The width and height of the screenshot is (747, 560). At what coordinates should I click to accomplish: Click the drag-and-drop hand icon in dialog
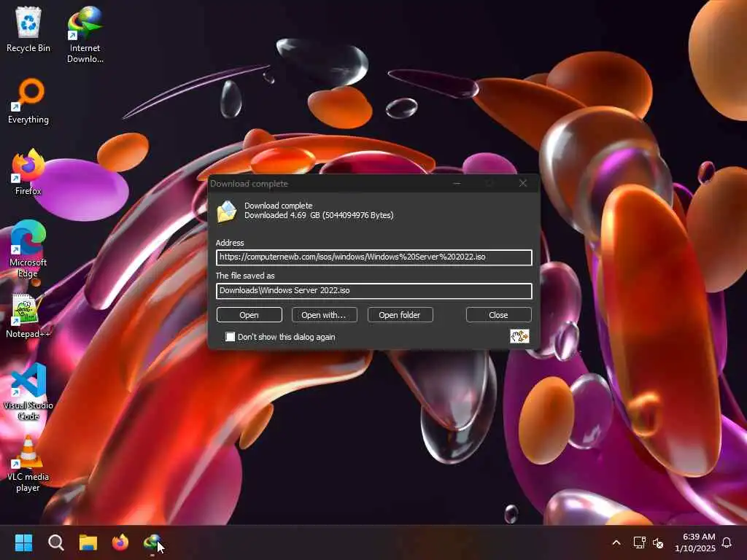point(519,336)
